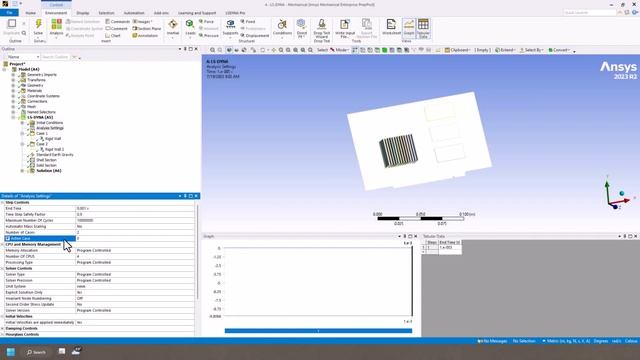Switch to the Display tab
The width and height of the screenshot is (640, 360).
coord(83,13)
